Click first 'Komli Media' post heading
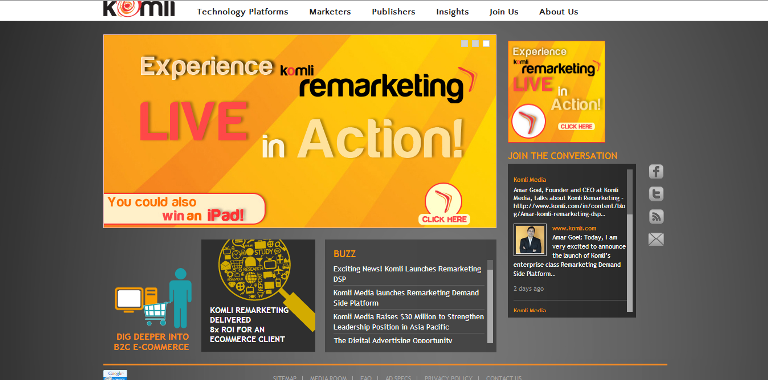This screenshot has width=768, height=380. [x=529, y=180]
